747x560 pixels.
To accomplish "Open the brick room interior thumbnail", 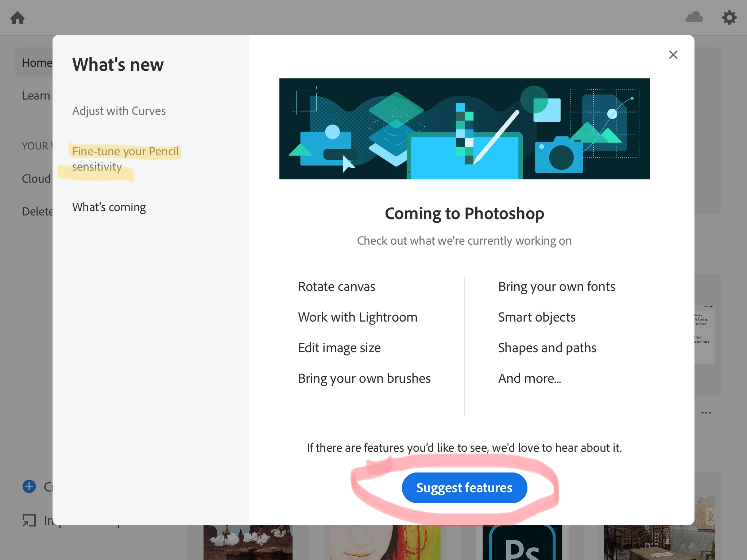I will click(x=659, y=542).
